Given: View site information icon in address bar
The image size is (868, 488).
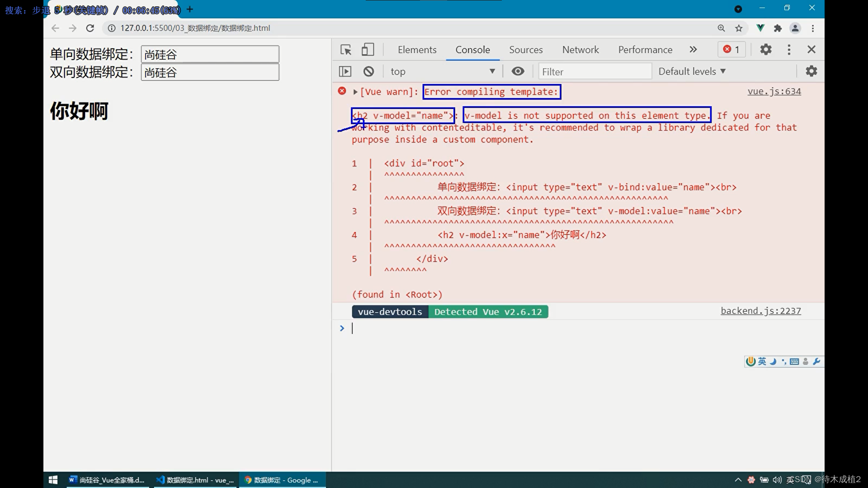Looking at the screenshot, I should (111, 28).
